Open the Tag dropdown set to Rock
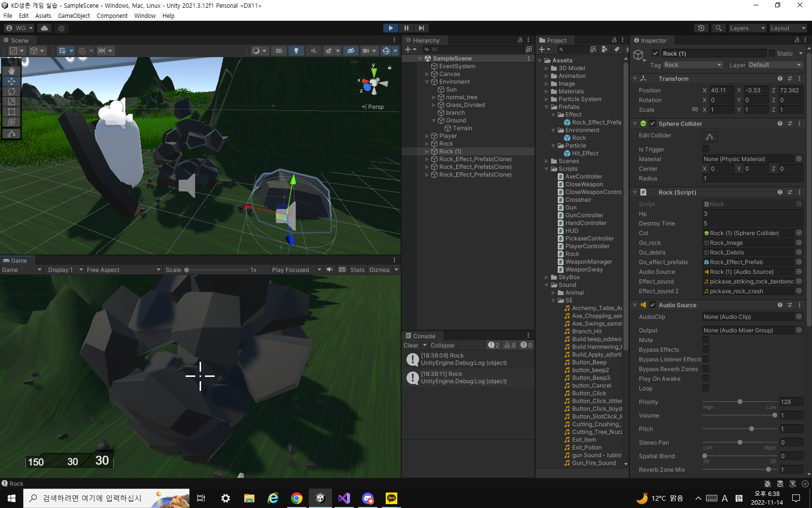The height and width of the screenshot is (508, 812). pos(693,65)
